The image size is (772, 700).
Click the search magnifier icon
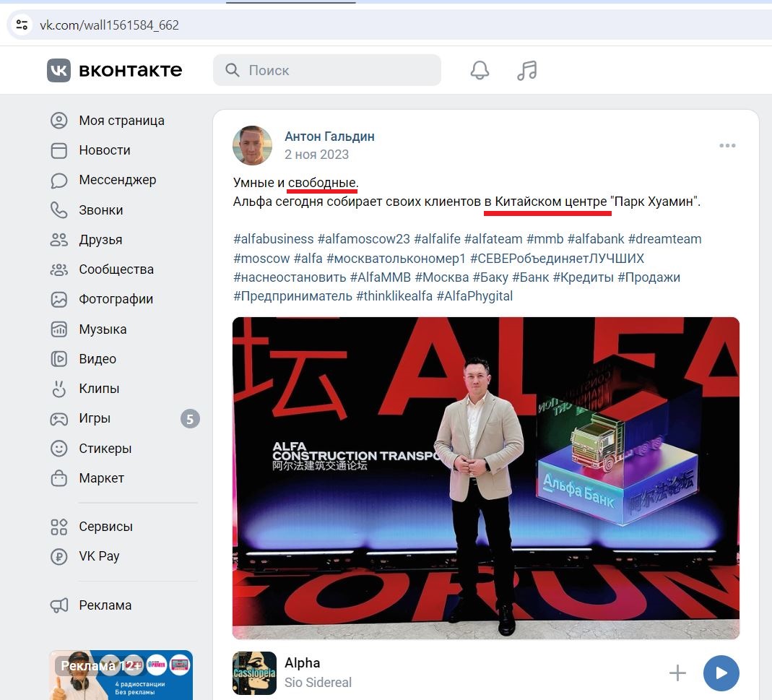[x=233, y=70]
